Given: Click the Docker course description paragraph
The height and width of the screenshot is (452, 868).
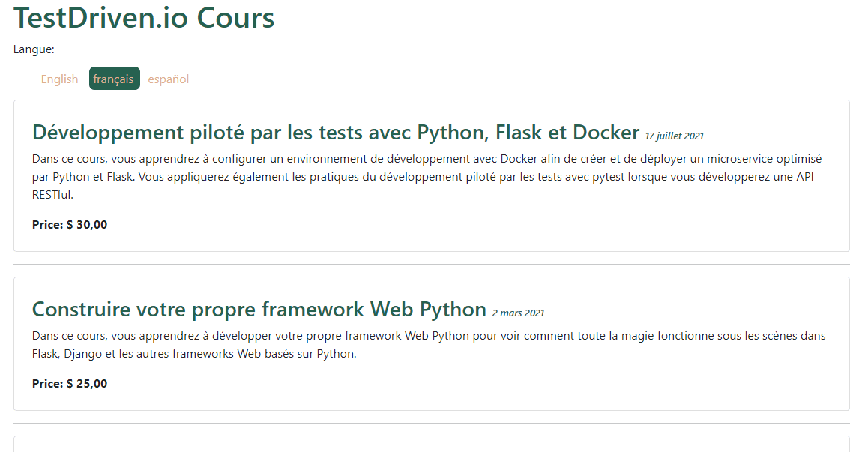Looking at the screenshot, I should pyautogui.click(x=427, y=177).
